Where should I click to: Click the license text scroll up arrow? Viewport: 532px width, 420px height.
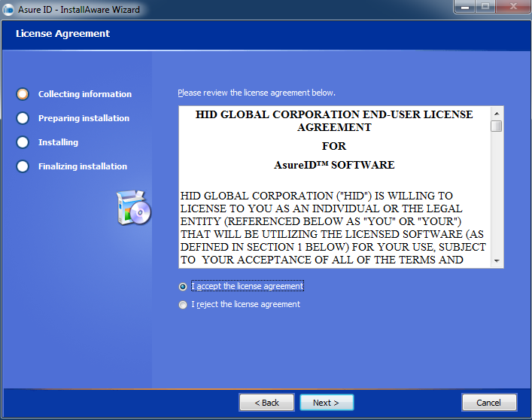497,114
